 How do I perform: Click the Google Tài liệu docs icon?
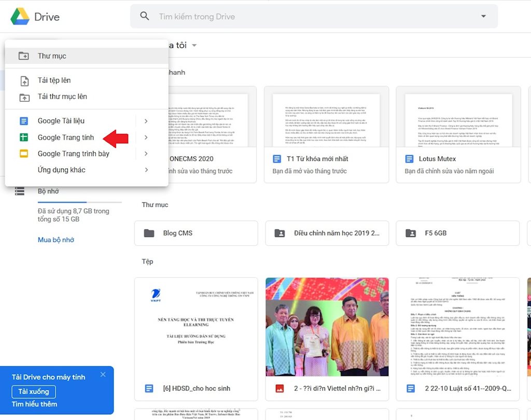click(x=23, y=120)
